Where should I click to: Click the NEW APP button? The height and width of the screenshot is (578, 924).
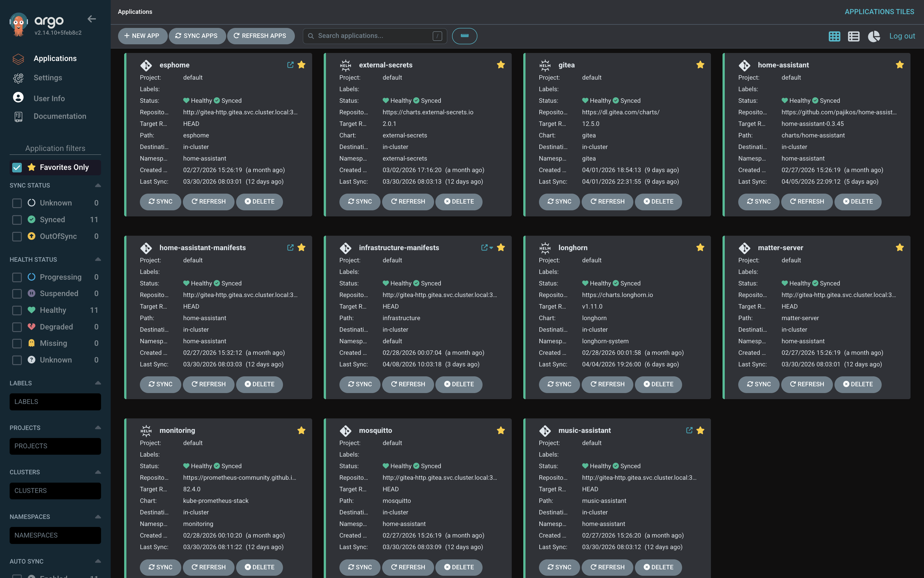142,36
